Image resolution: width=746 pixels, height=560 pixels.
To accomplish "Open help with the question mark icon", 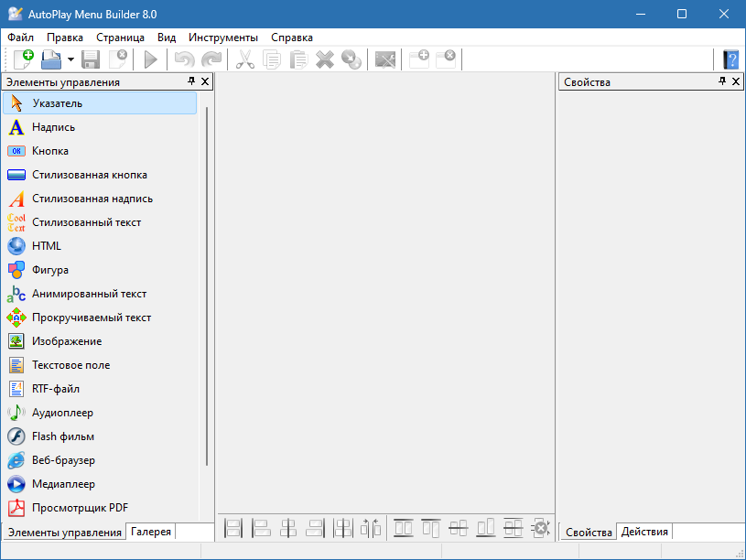I will (x=730, y=59).
